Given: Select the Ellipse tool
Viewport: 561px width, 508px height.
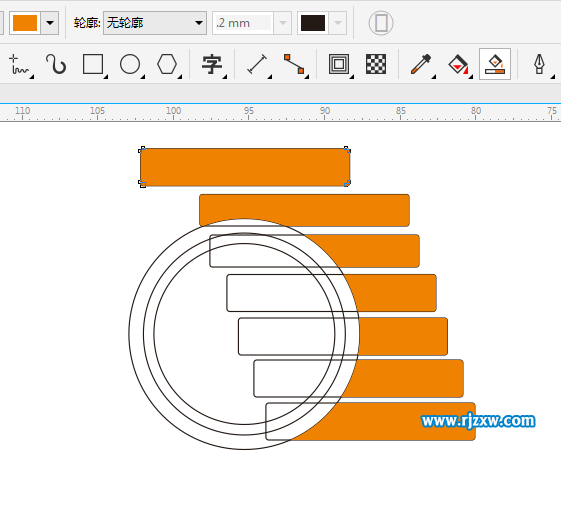Looking at the screenshot, I should [x=131, y=64].
